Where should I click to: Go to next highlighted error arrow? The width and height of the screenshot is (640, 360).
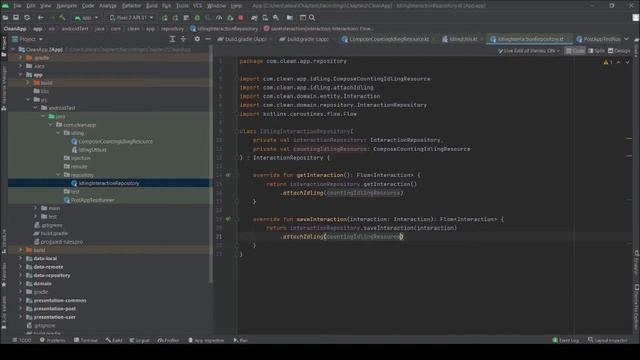[627, 62]
